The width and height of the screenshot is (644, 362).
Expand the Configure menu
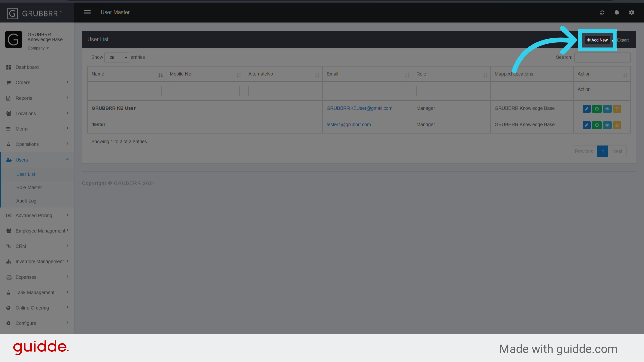pyautogui.click(x=37, y=323)
